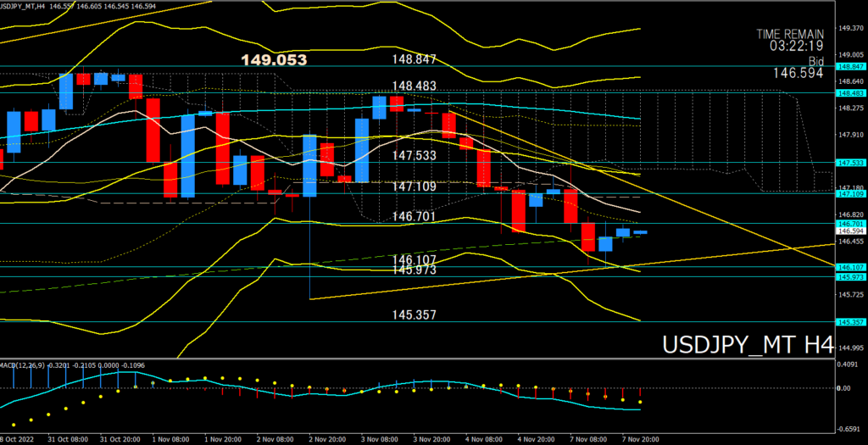Click the 4 Nov 08:00 time label
Screen dimensions: 868x445
(x=485, y=439)
